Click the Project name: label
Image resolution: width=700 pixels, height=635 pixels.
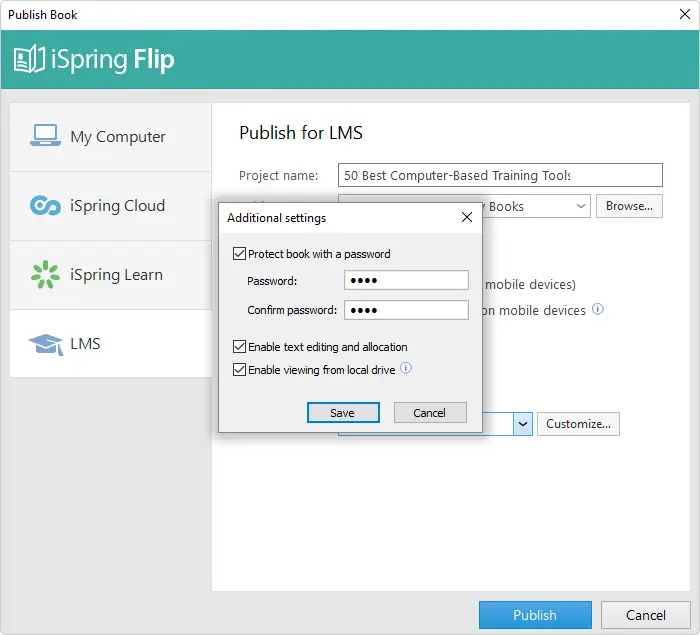point(279,175)
